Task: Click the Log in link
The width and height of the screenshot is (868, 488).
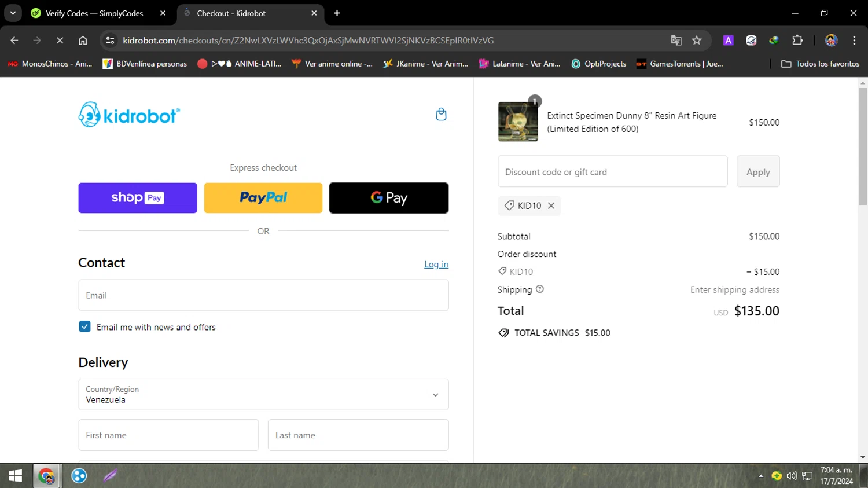Action: (436, 264)
